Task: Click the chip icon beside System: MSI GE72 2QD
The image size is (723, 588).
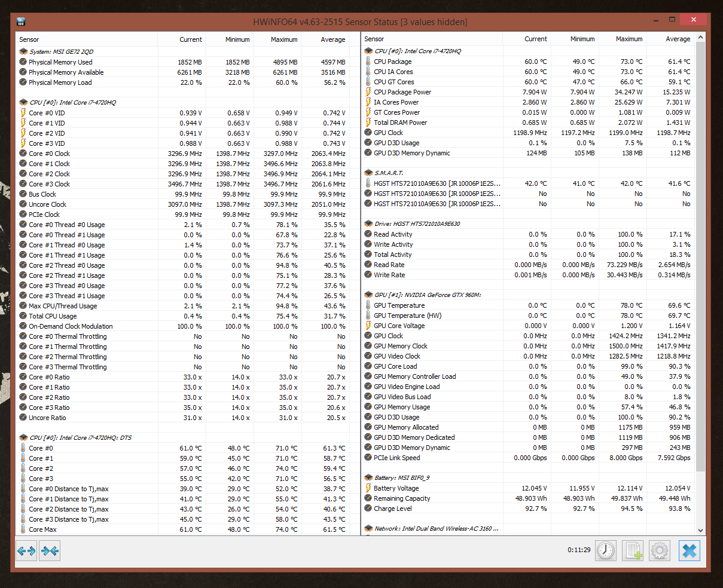Action: point(23,52)
